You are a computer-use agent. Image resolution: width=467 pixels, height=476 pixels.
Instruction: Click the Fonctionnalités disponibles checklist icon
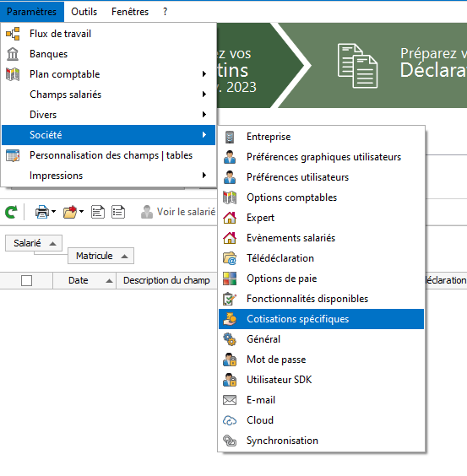[230, 299]
